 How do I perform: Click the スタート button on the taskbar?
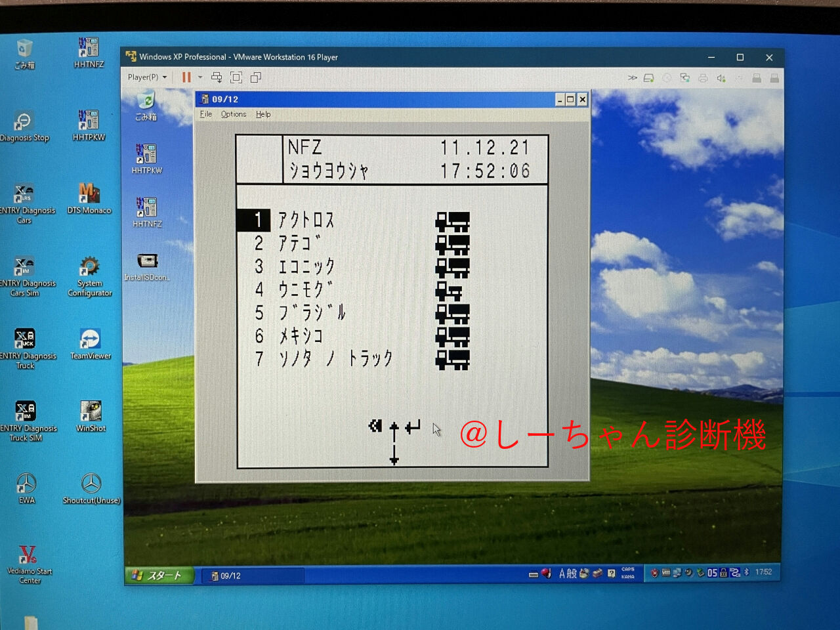[x=159, y=576]
